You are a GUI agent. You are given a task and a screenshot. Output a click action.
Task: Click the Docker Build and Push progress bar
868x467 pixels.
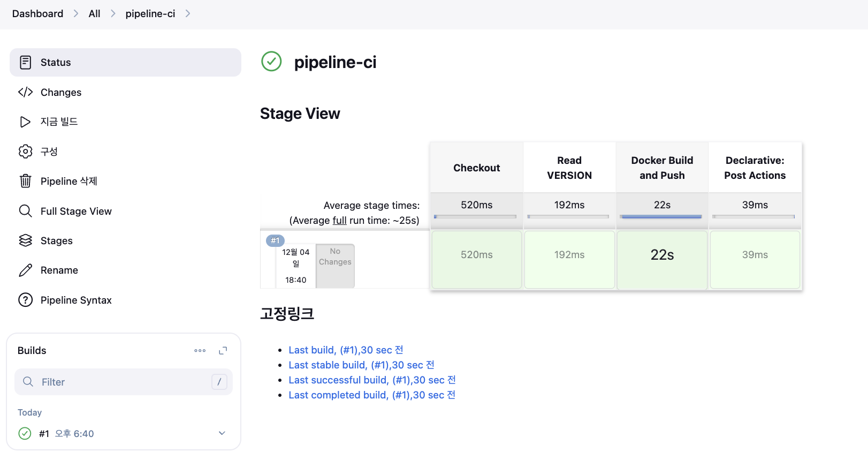(661, 217)
